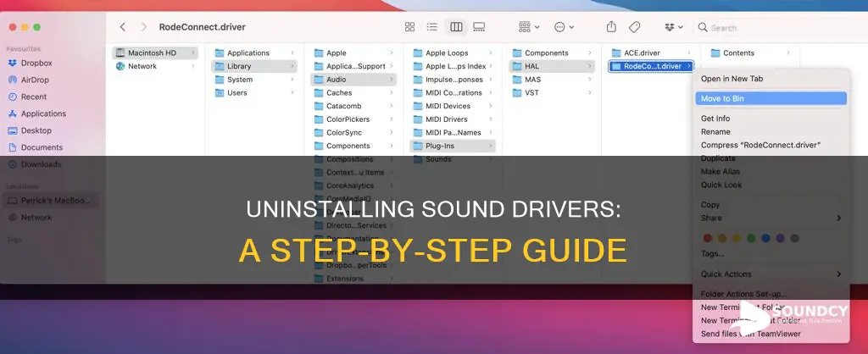The image size is (868, 354).
Task: Select the Caches folder
Action: pos(353,92)
